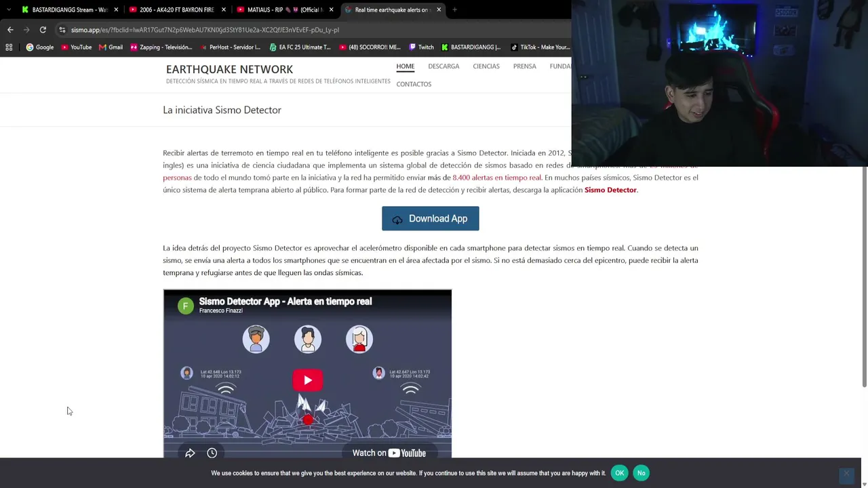This screenshot has height=488, width=868.
Task: Switch to 2006 - AK4:20 FT BAYRON FIRE tab
Action: click(177, 9)
